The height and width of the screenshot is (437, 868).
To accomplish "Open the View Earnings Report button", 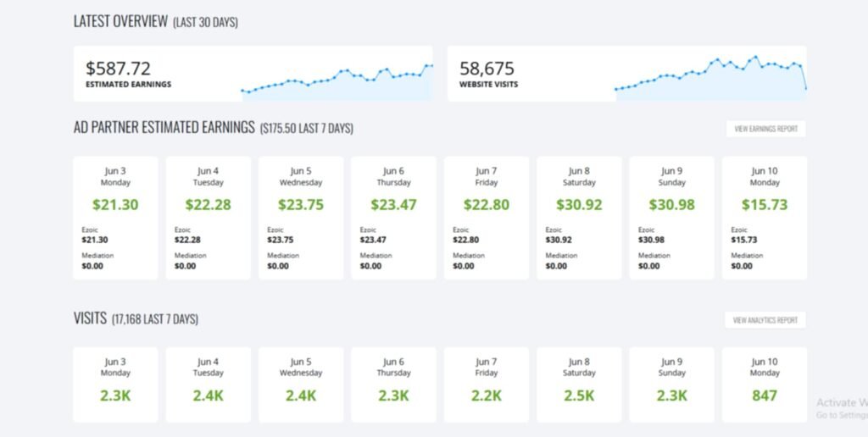I will (765, 129).
